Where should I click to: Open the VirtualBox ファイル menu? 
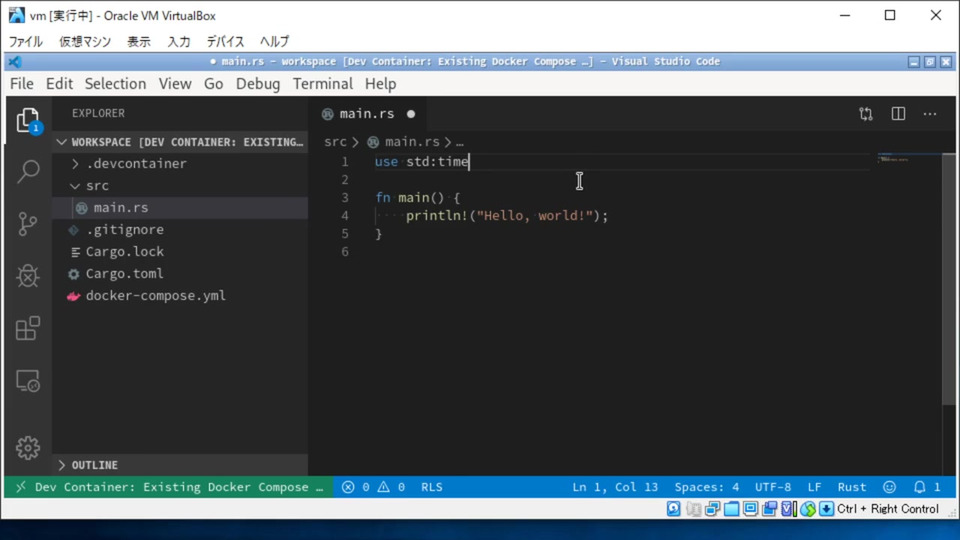[25, 42]
